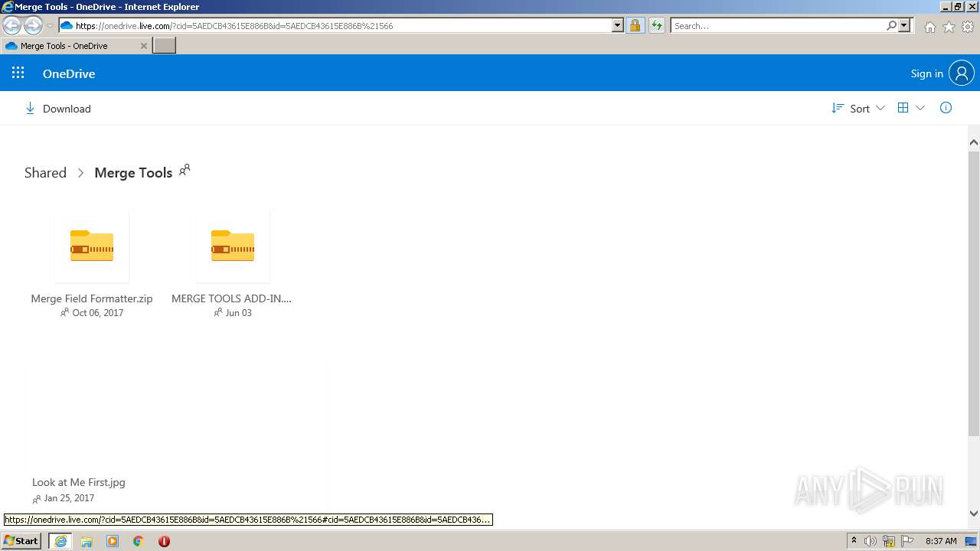The height and width of the screenshot is (551, 980).
Task: Click the address bar URL field
Action: point(343,25)
